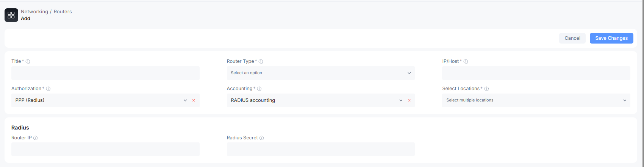This screenshot has width=644, height=167.
Task: Click the info icon beside Router Type
Action: [x=261, y=61]
